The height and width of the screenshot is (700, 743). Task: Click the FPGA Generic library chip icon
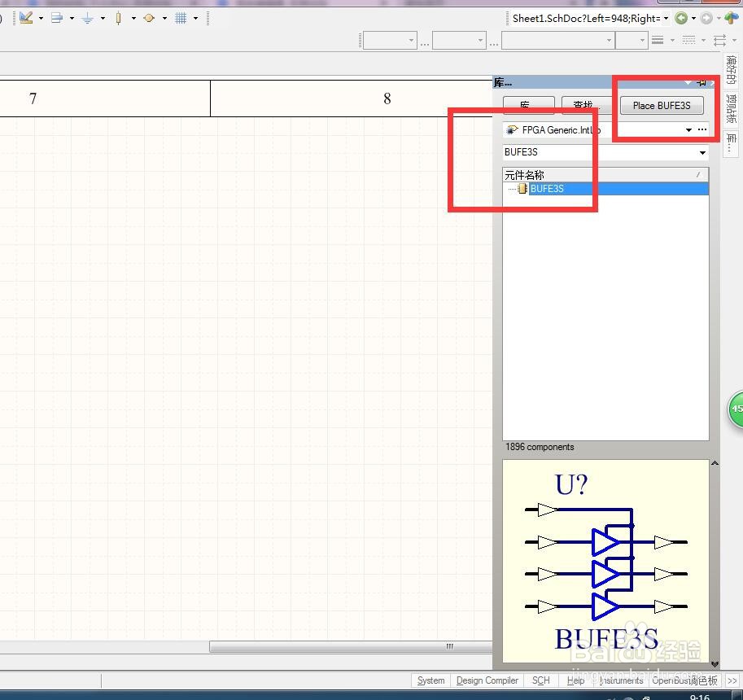512,129
